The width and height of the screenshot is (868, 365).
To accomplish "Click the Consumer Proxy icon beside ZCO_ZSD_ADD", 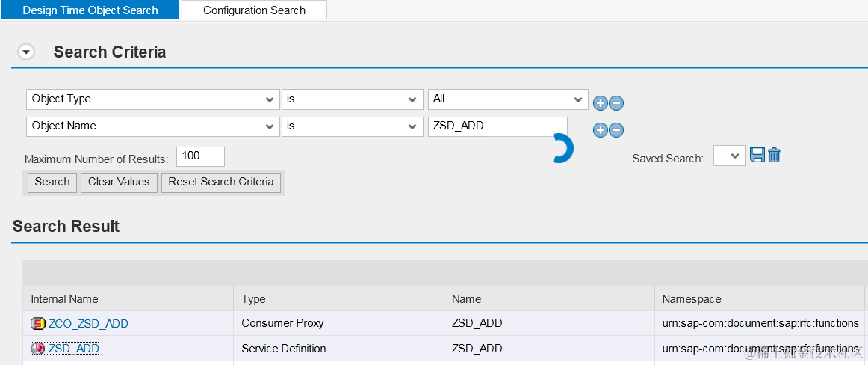I will point(38,324).
